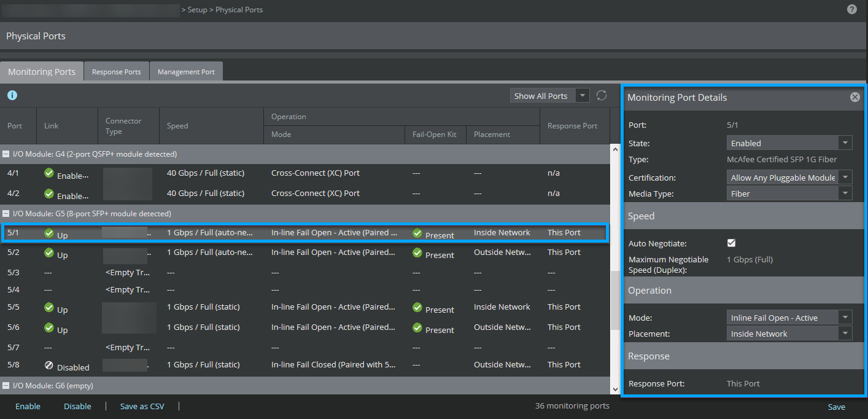The width and height of the screenshot is (868, 419).
Task: Click Save as CSV
Action: tap(142, 406)
